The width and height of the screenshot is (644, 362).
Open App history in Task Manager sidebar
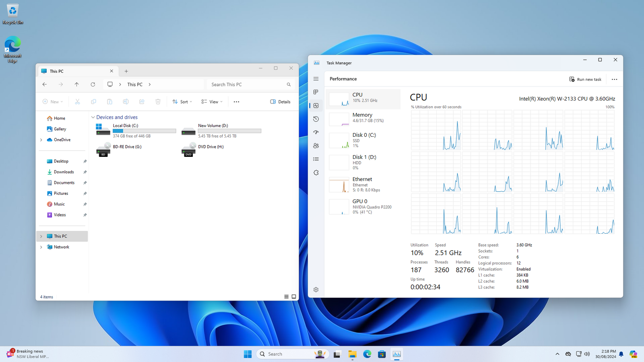tap(316, 119)
